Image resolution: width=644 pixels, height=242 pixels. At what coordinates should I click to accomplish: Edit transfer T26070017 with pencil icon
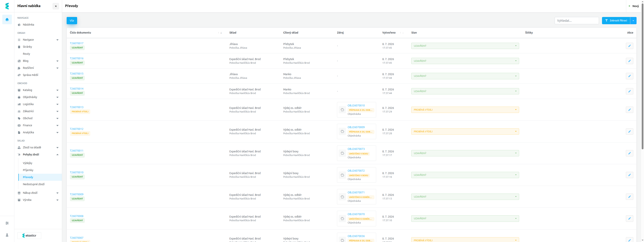pyautogui.click(x=629, y=46)
